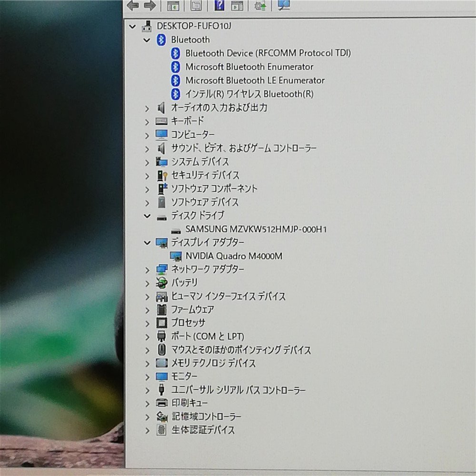Expand the モニター category chevron
Viewport: 476px width, 476px height.
click(x=147, y=377)
